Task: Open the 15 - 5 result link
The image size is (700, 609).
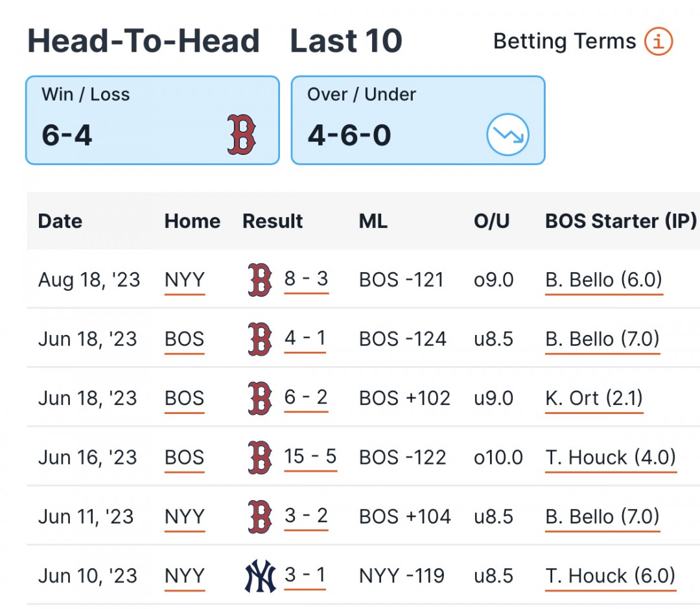Action: 310,457
